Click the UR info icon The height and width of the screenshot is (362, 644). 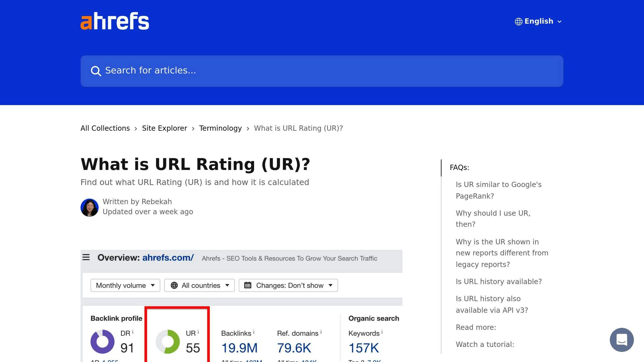[198, 332]
